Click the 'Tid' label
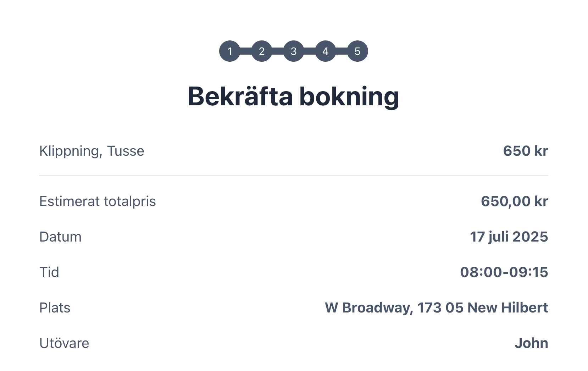This screenshot has height=371, width=588. tap(49, 272)
